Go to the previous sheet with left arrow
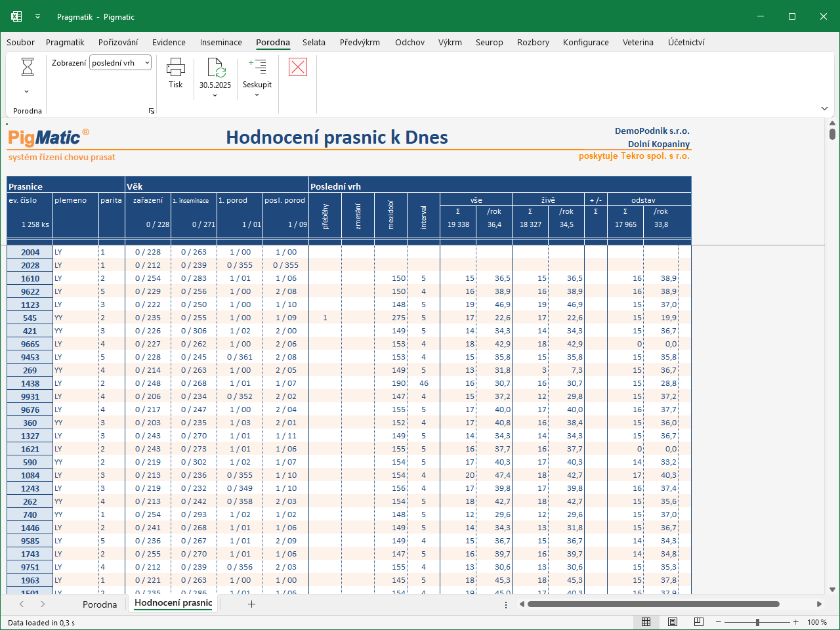 tap(22, 604)
